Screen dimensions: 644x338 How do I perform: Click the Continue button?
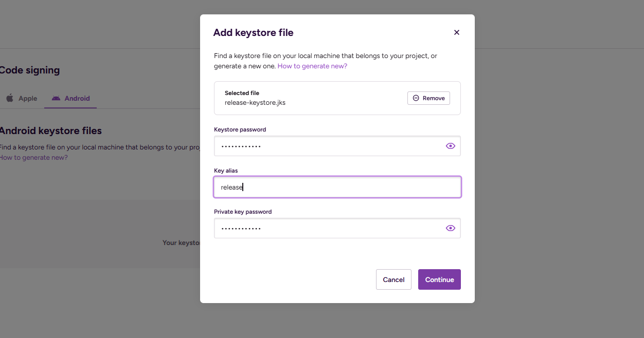pyautogui.click(x=439, y=279)
